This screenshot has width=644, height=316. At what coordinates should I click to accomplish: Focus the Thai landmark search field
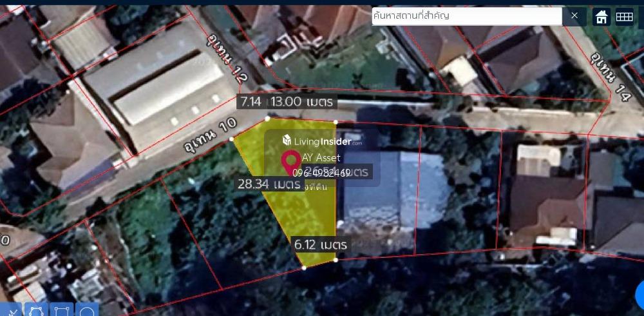pos(467,16)
